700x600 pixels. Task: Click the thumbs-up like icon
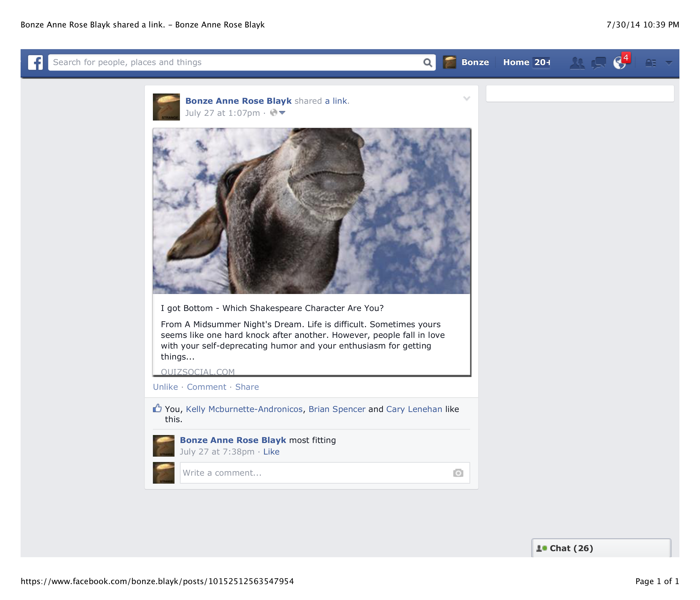pyautogui.click(x=157, y=408)
